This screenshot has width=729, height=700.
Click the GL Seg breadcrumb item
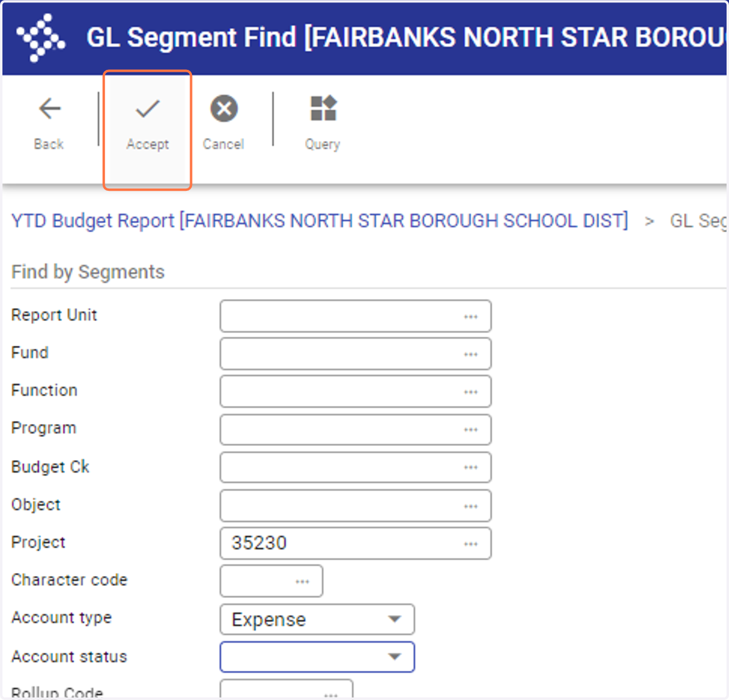click(698, 221)
